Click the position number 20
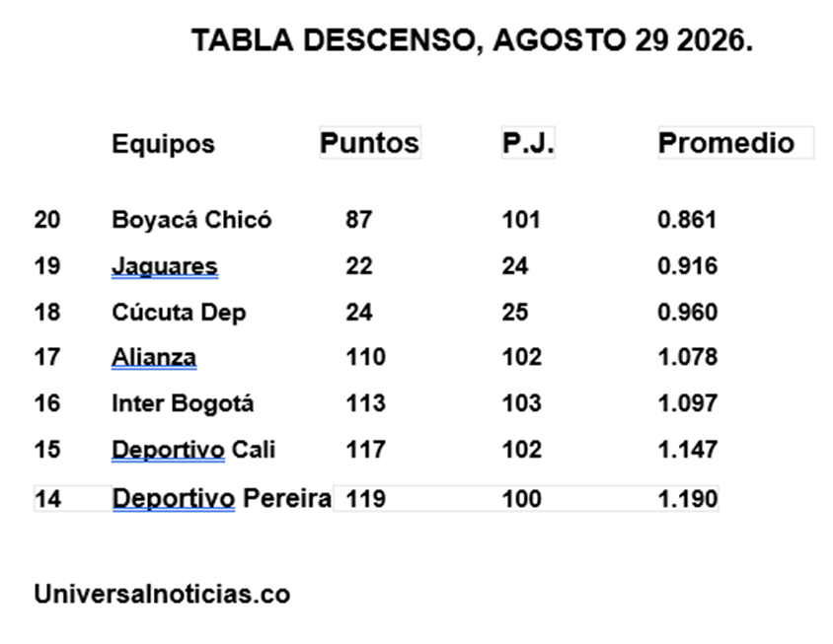Screen dimensions: 833x644 click(x=47, y=220)
